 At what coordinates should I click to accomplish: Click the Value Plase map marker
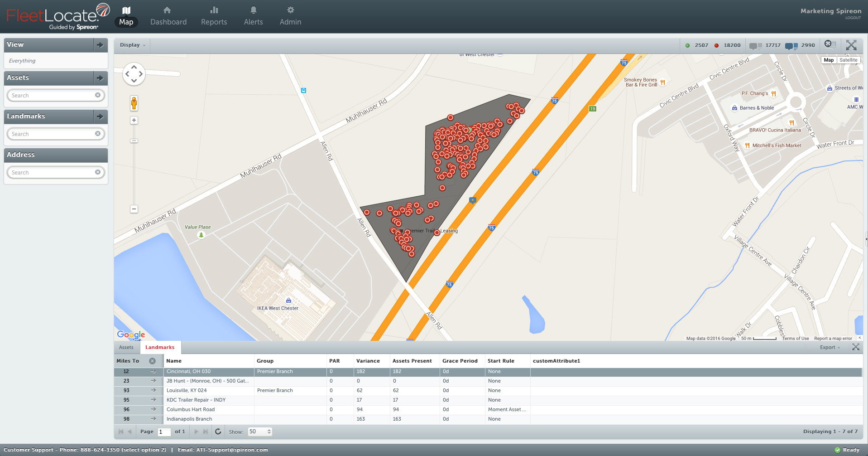(x=201, y=235)
